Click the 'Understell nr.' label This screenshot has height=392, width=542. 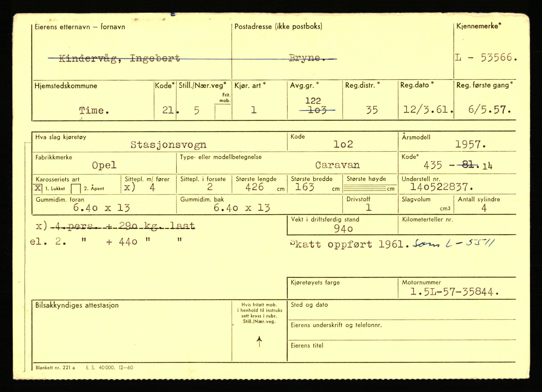point(421,179)
